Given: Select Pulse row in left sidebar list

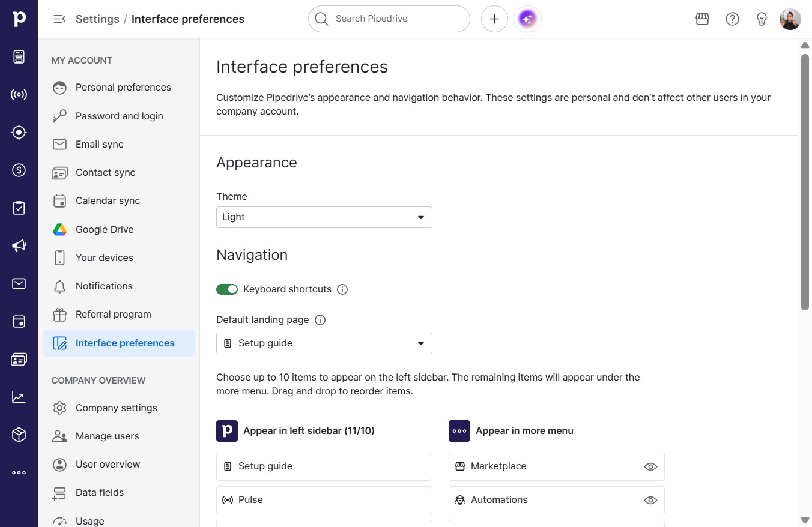Looking at the screenshot, I should click(324, 500).
